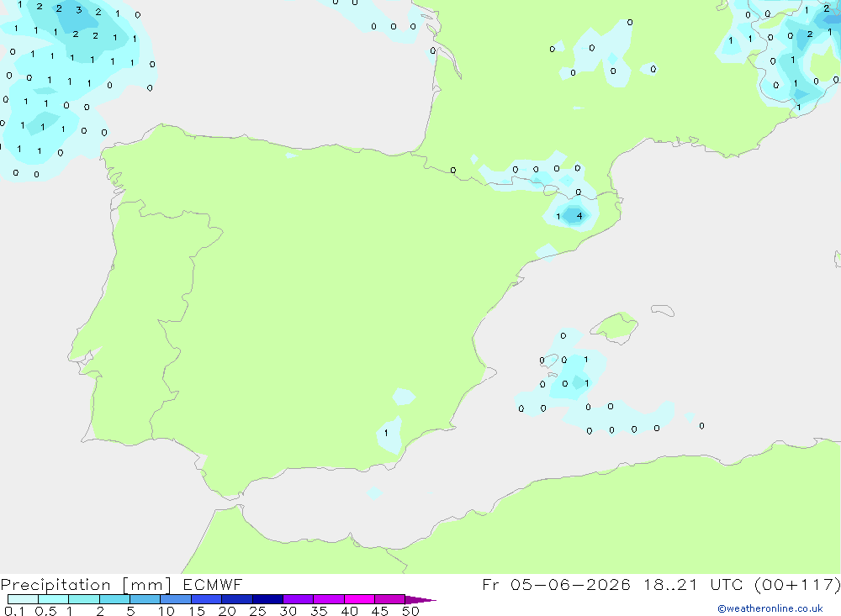The width and height of the screenshot is (841, 616).
Task: Click the 15–20 mm legend swatch
Action: pos(207,599)
